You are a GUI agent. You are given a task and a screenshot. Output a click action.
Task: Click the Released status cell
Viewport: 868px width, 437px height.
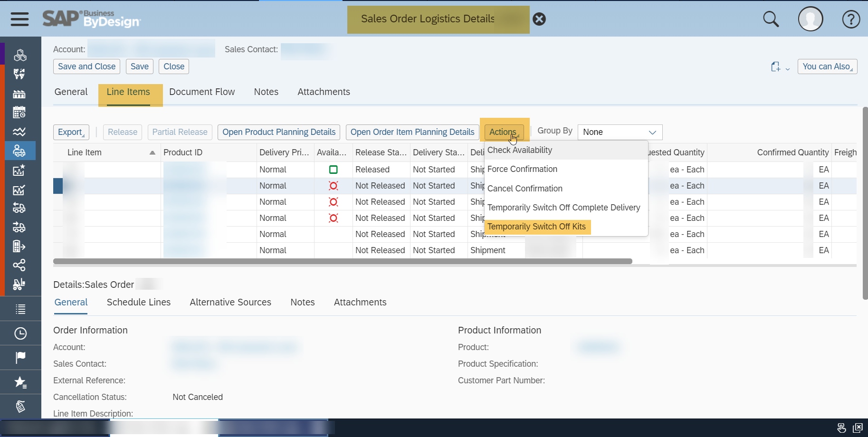point(381,170)
